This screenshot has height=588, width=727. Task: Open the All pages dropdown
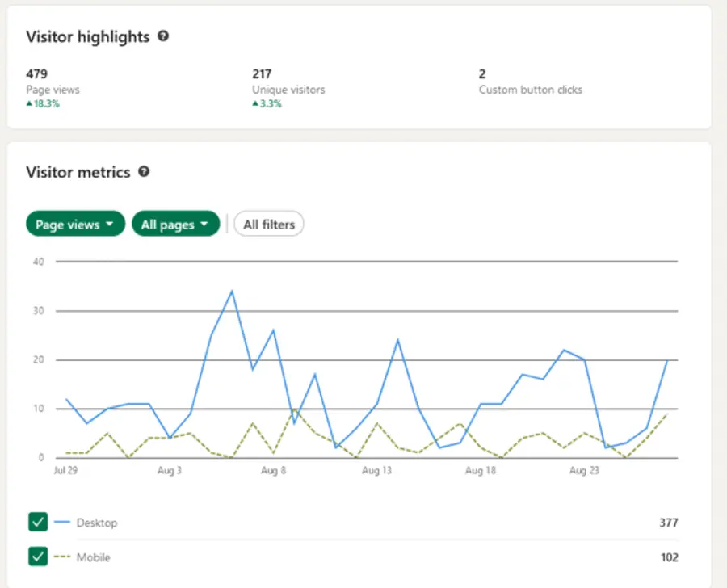tap(175, 224)
